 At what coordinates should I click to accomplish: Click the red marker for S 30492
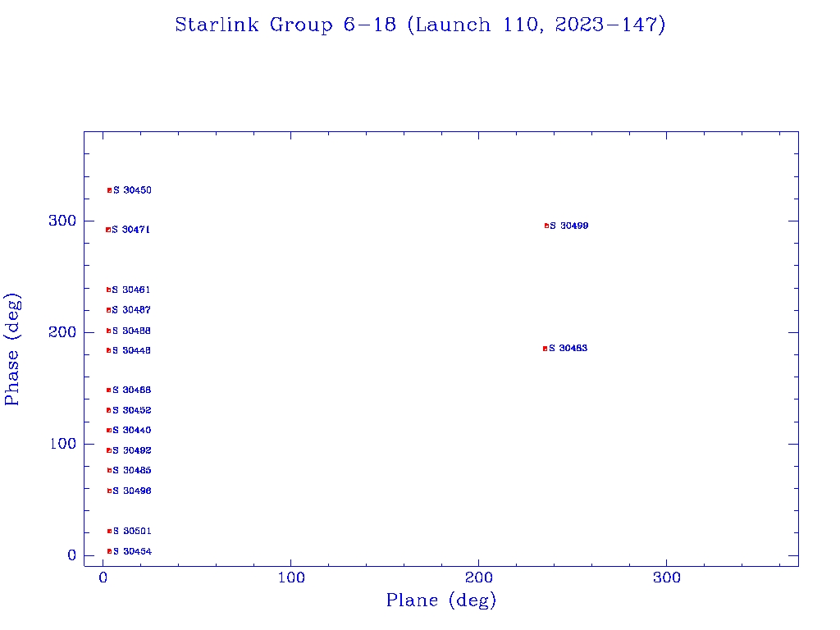coord(108,450)
